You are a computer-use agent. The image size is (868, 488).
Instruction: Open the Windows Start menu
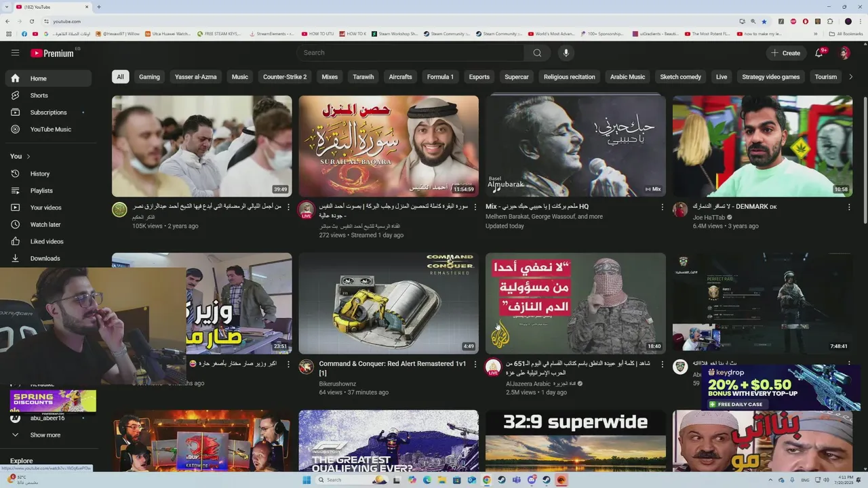coord(307,480)
